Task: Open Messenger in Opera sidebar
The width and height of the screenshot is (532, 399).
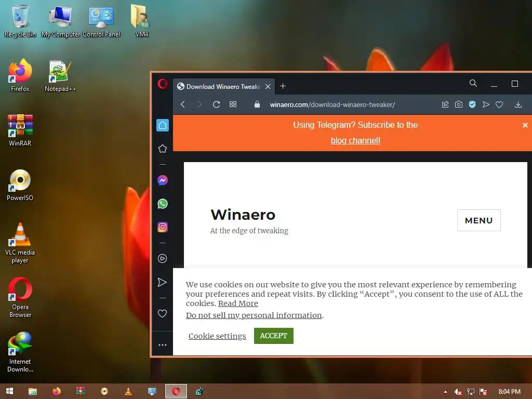Action: (163, 180)
